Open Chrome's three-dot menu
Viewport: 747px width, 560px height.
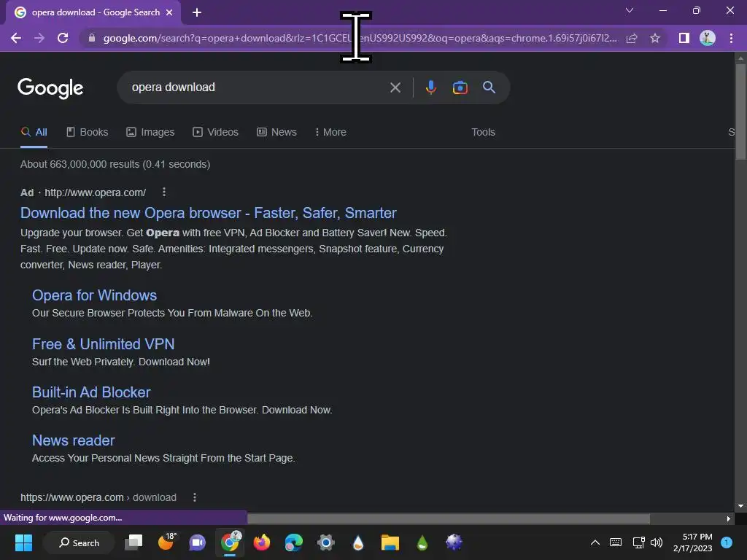pos(731,38)
